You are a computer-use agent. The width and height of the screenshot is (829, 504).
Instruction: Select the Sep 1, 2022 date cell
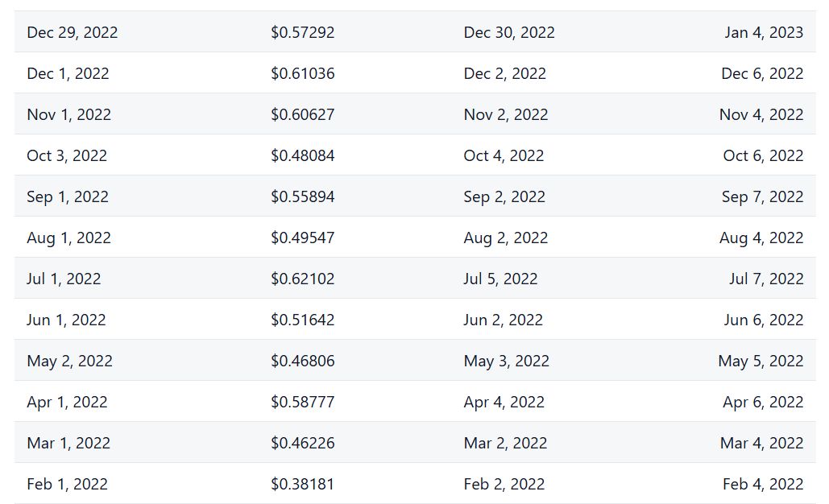68,196
